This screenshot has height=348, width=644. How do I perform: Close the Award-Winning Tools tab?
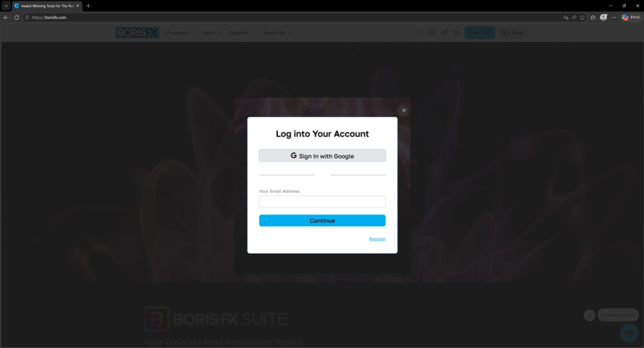pyautogui.click(x=77, y=6)
